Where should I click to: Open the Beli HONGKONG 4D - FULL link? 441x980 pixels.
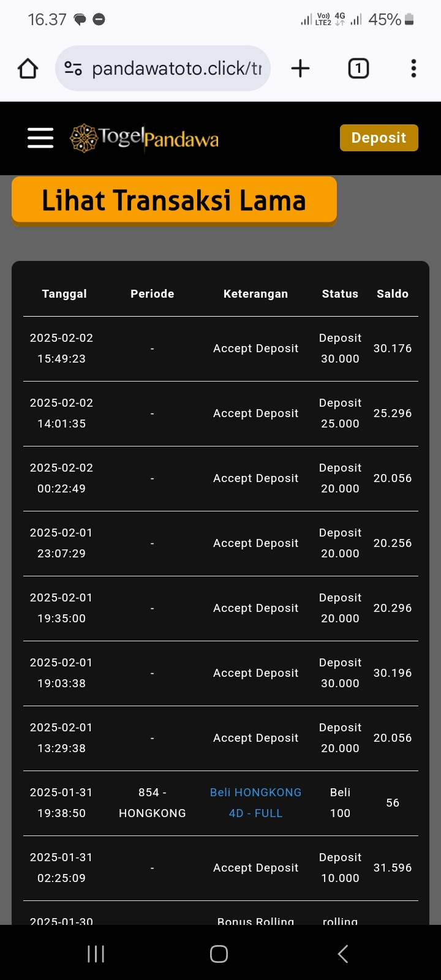click(x=255, y=802)
